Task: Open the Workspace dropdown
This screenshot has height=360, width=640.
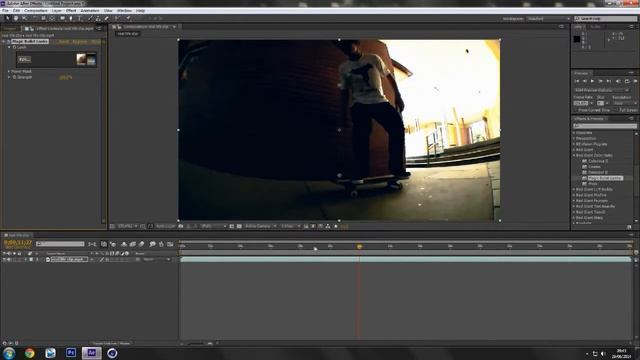Action: coord(548,19)
